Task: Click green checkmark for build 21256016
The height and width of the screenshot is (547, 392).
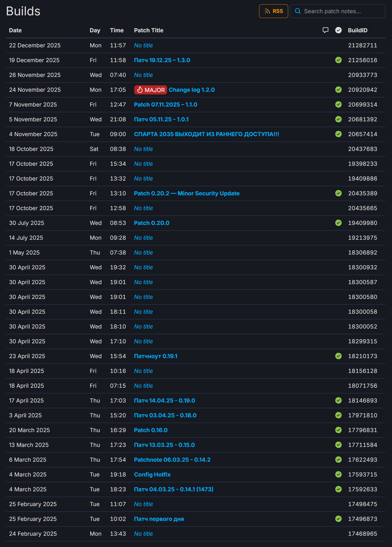Action: (x=338, y=60)
